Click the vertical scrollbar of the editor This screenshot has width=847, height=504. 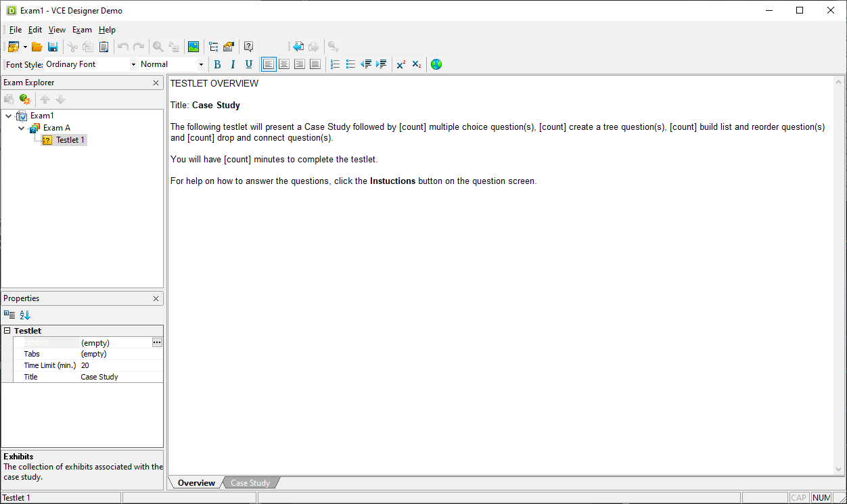tap(839, 275)
